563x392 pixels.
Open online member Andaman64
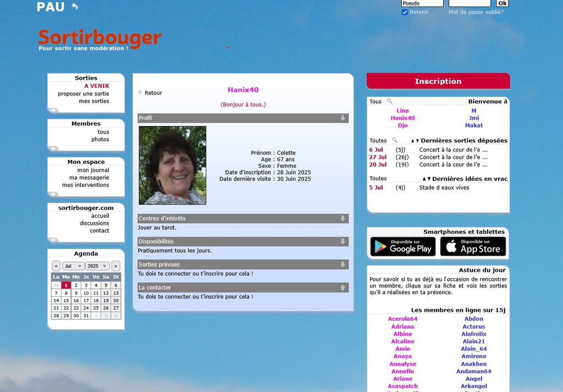473,371
